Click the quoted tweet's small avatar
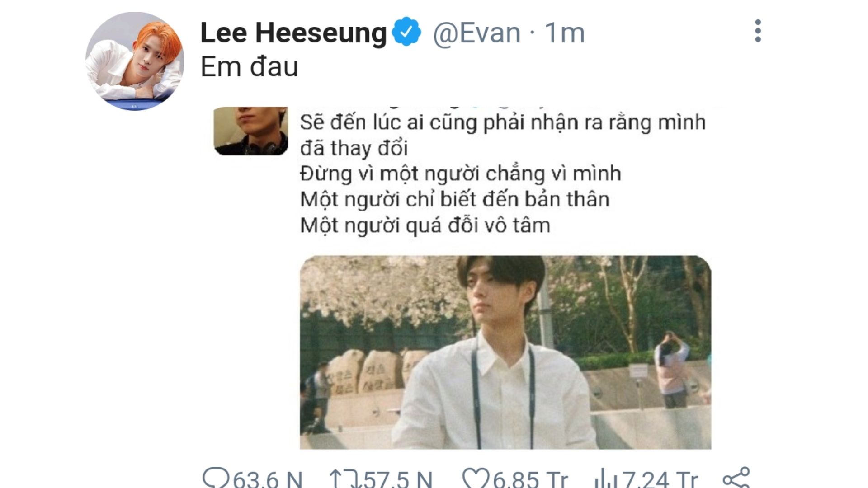The height and width of the screenshot is (488, 868). (x=251, y=131)
